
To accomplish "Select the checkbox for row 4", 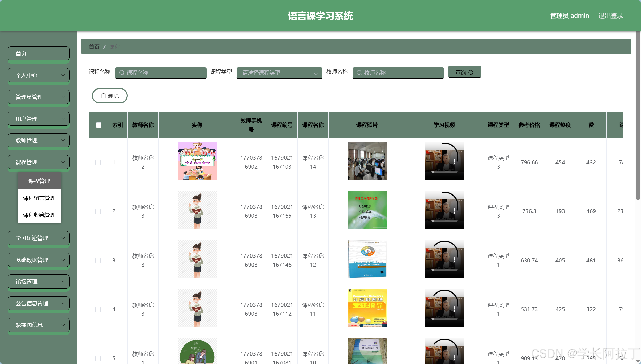I will [98, 309].
